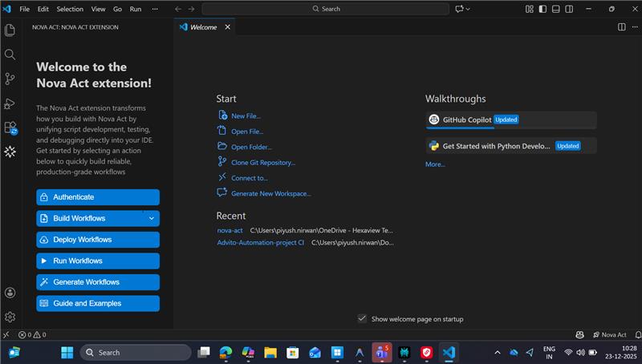Open the Extensions view
The height and width of the screenshot is (364, 642).
pyautogui.click(x=10, y=128)
